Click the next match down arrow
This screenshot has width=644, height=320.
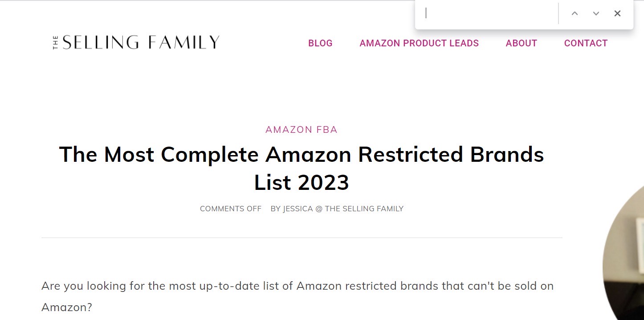(596, 13)
